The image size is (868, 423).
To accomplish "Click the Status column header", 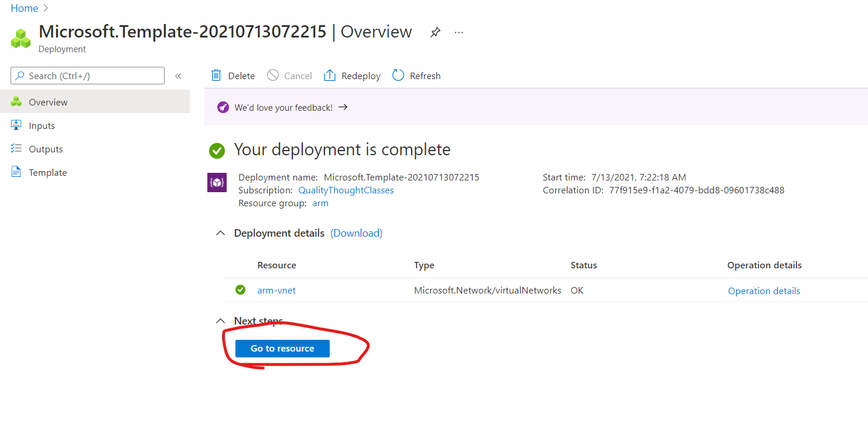I will coord(584,265).
